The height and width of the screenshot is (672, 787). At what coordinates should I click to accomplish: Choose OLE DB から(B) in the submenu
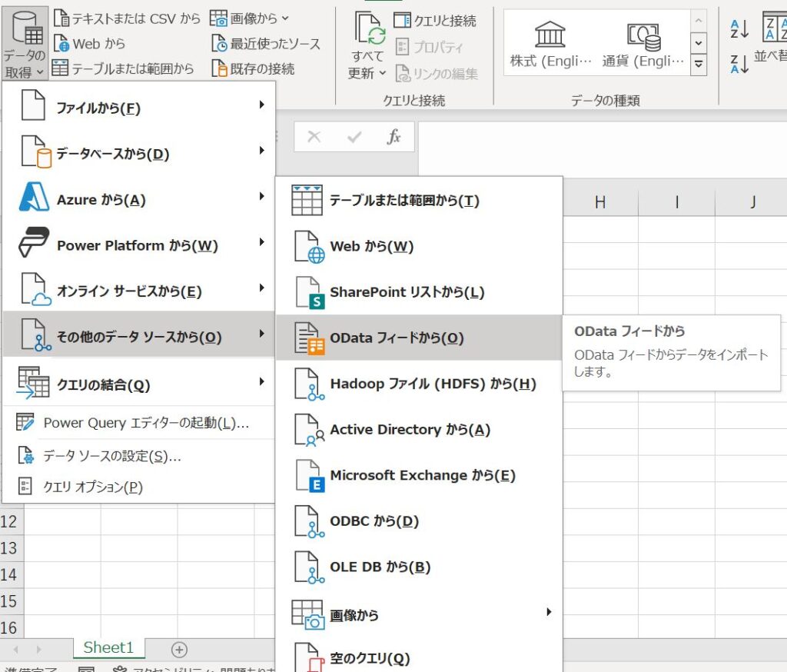(419, 567)
